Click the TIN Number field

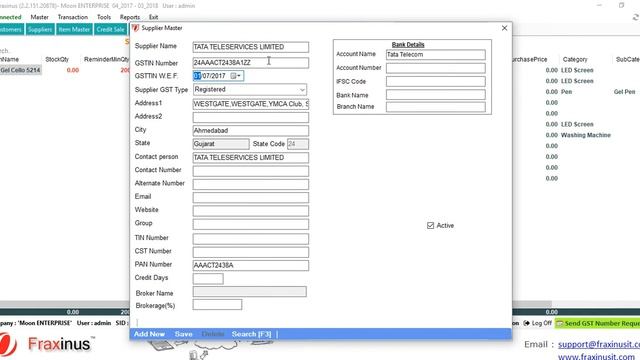point(251,239)
